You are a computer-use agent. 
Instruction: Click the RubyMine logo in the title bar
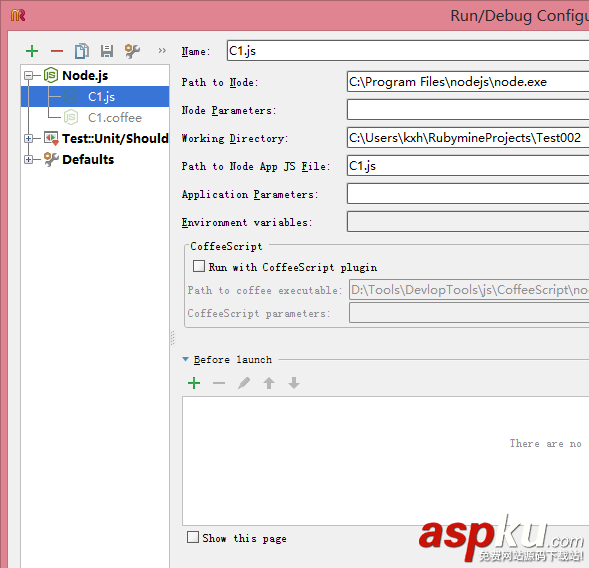point(18,15)
